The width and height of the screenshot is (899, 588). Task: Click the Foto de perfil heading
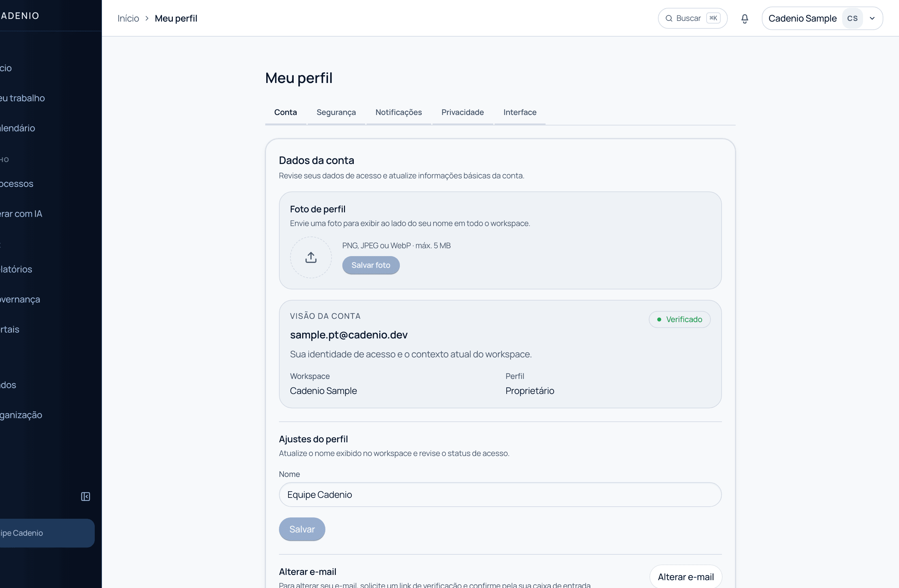coord(318,209)
